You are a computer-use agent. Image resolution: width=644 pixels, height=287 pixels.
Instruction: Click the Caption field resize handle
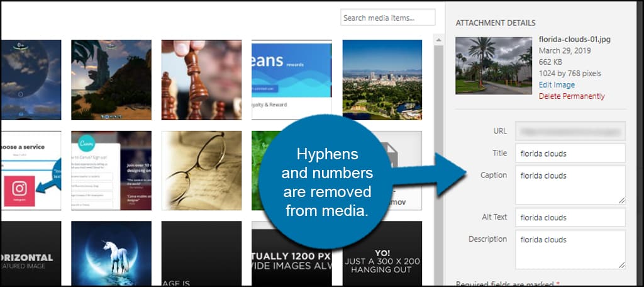point(621,201)
